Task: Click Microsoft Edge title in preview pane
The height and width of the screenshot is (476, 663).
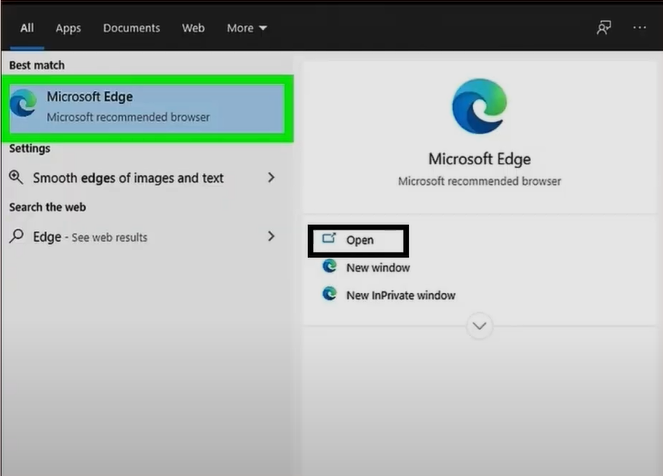Action: (479, 159)
